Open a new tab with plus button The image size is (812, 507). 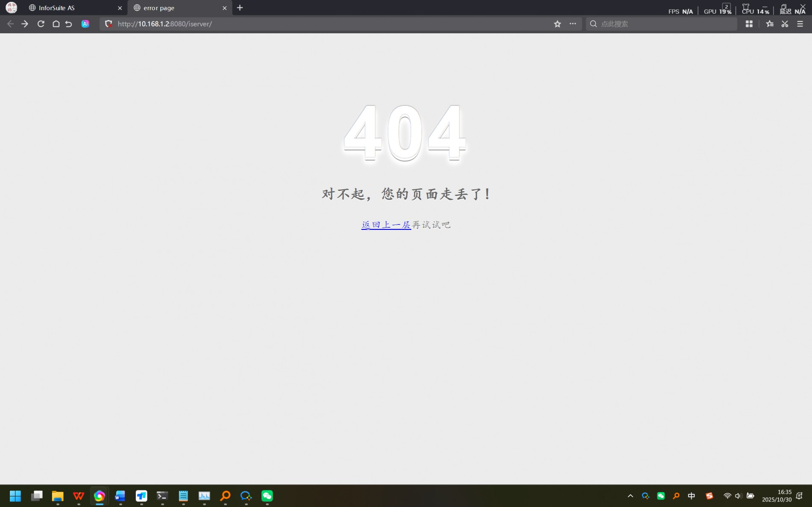(x=240, y=8)
